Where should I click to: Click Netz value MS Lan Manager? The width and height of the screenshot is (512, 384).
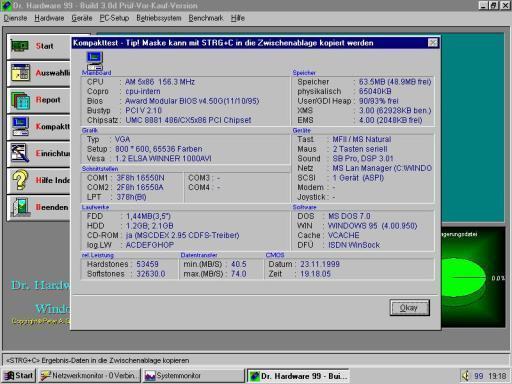click(382, 168)
